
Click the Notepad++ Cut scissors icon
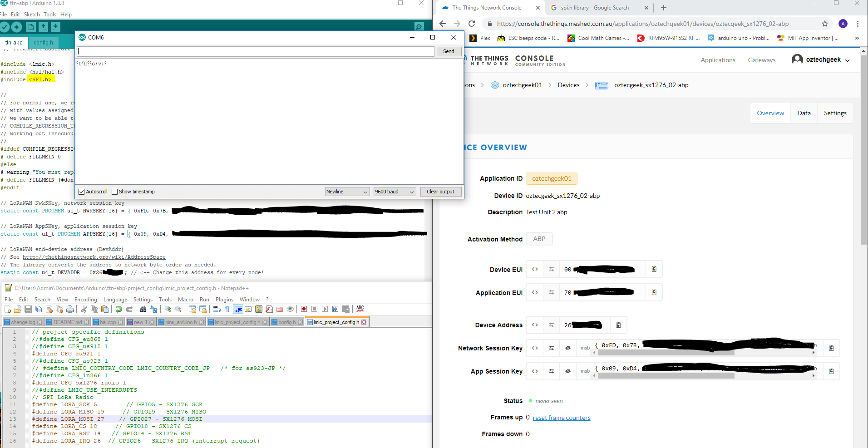click(x=84, y=309)
